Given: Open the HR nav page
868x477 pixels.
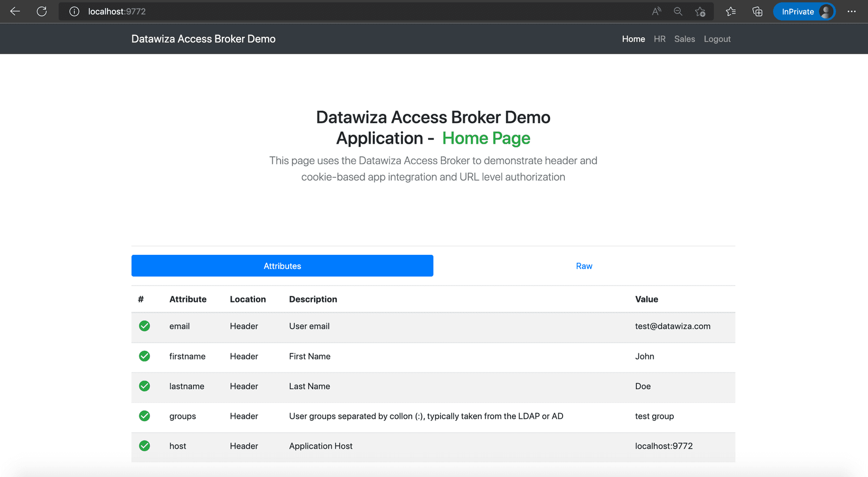Looking at the screenshot, I should (x=659, y=39).
